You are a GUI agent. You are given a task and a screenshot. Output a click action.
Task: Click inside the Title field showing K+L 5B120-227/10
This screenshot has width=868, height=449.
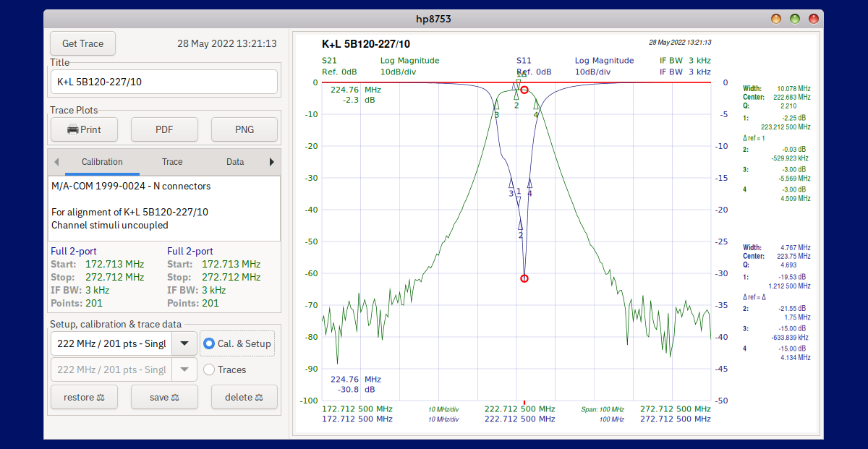(163, 82)
